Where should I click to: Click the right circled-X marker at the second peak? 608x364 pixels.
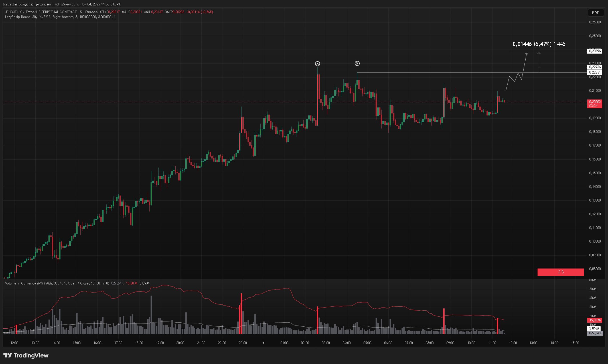pyautogui.click(x=357, y=63)
